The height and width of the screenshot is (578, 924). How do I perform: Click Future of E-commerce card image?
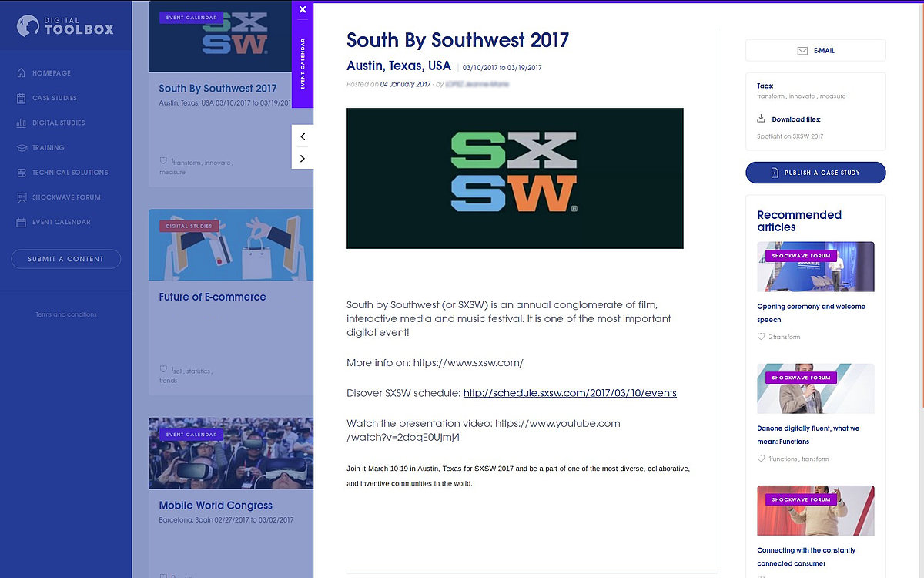click(x=231, y=245)
